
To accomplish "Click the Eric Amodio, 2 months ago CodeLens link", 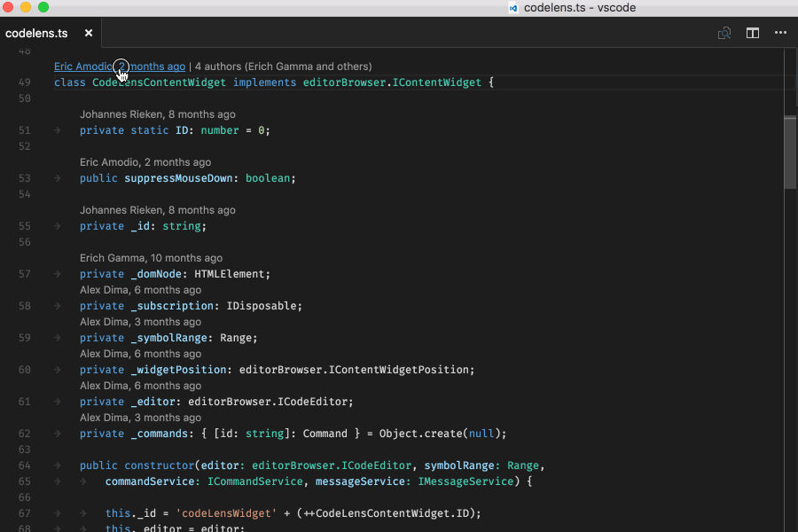I will click(x=120, y=66).
